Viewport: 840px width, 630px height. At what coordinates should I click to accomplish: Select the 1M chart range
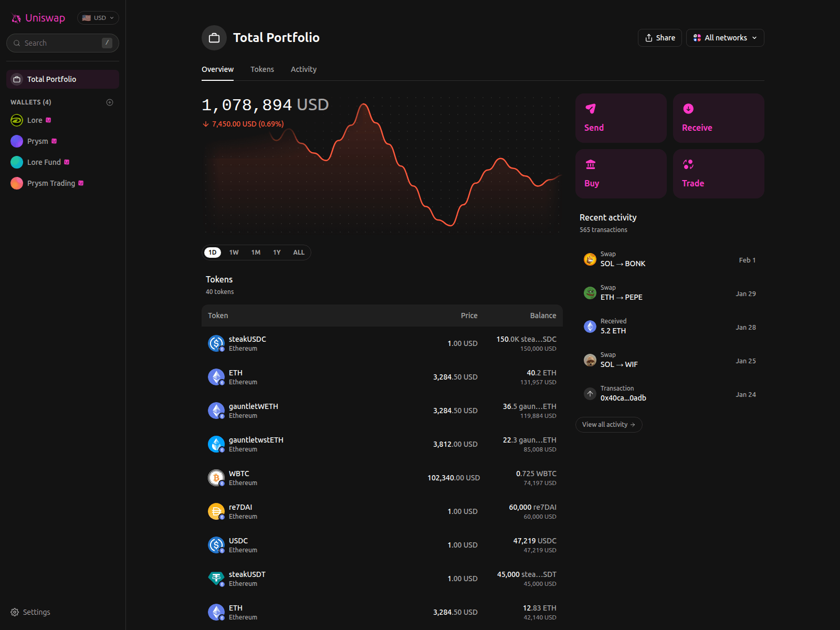coord(256,253)
